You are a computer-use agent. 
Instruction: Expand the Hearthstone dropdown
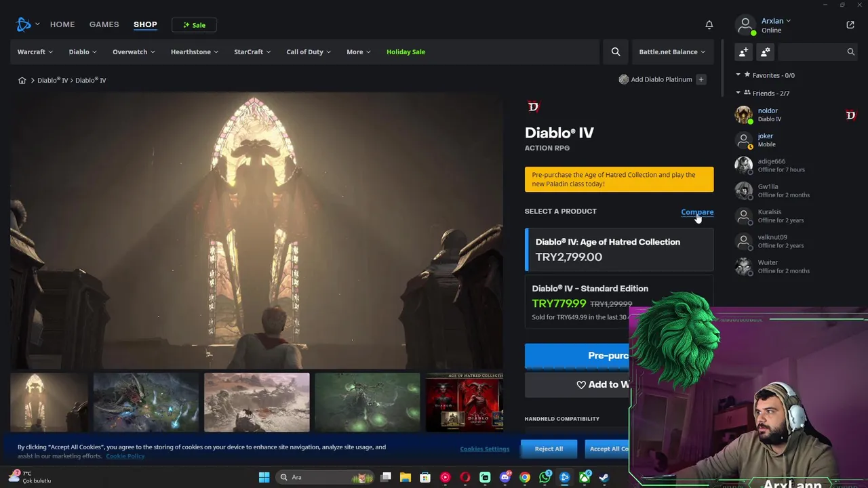(x=195, y=52)
